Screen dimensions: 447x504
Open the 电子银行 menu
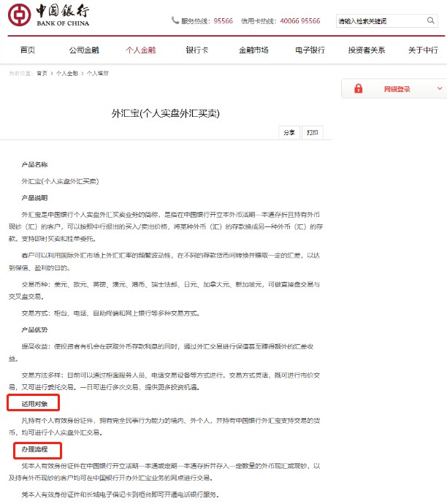(310, 50)
